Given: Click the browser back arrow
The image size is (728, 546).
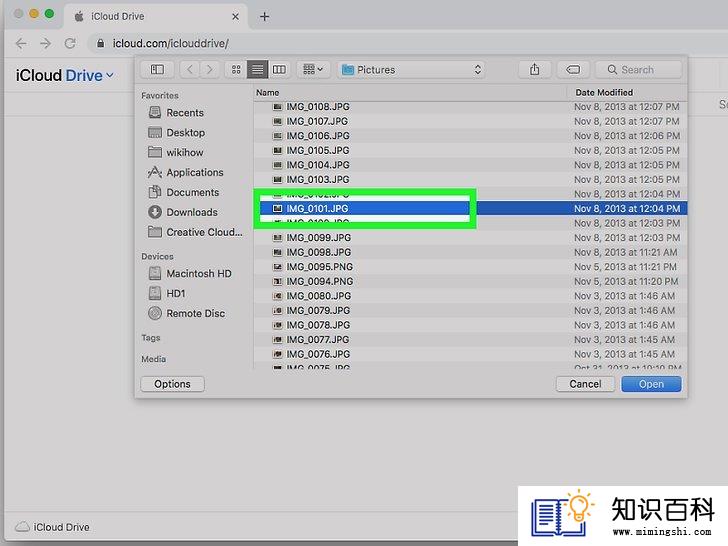Looking at the screenshot, I should point(21,44).
